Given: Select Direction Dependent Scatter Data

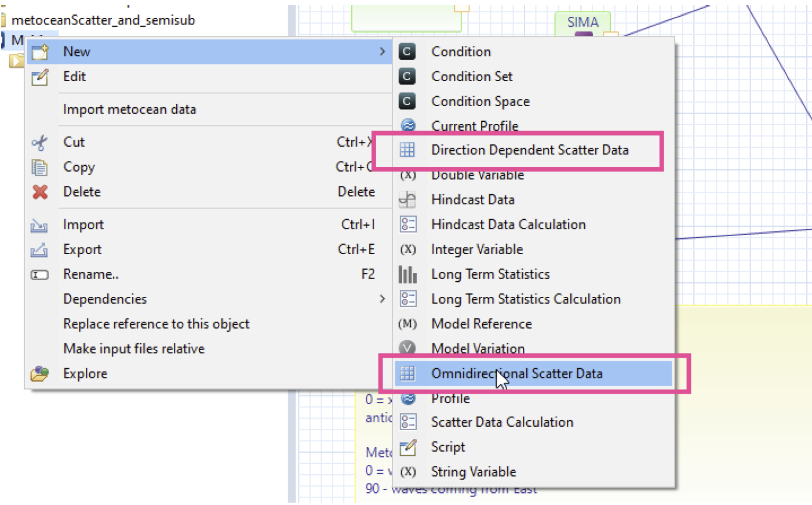Looking at the screenshot, I should pos(529,150).
